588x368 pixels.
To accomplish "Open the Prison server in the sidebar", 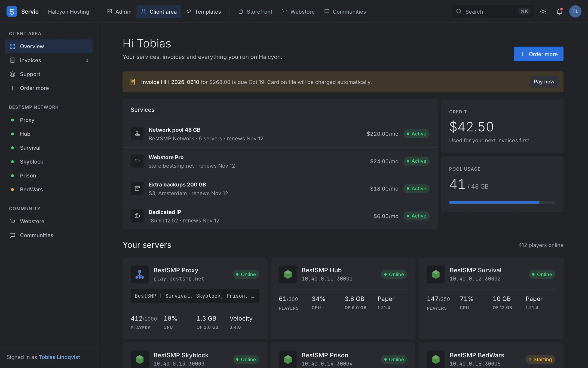I will coord(49,176).
